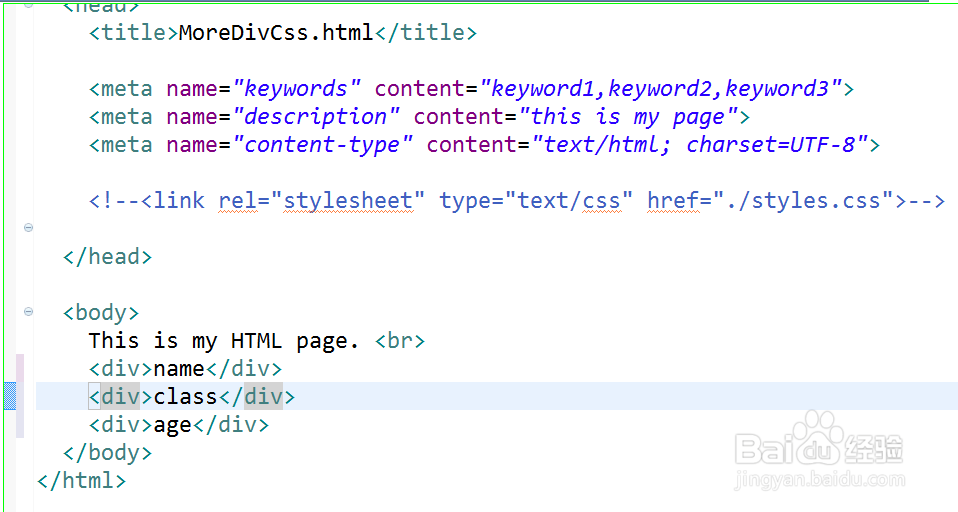Viewport: 958px width, 512px height.
Task: Click the word age inside the last div
Action: tap(172, 426)
